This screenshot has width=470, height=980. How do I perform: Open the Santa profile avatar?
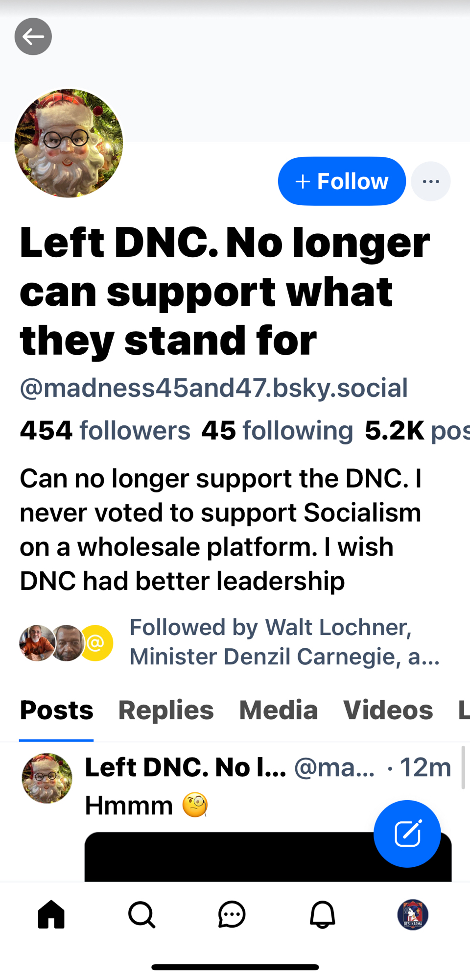(69, 143)
